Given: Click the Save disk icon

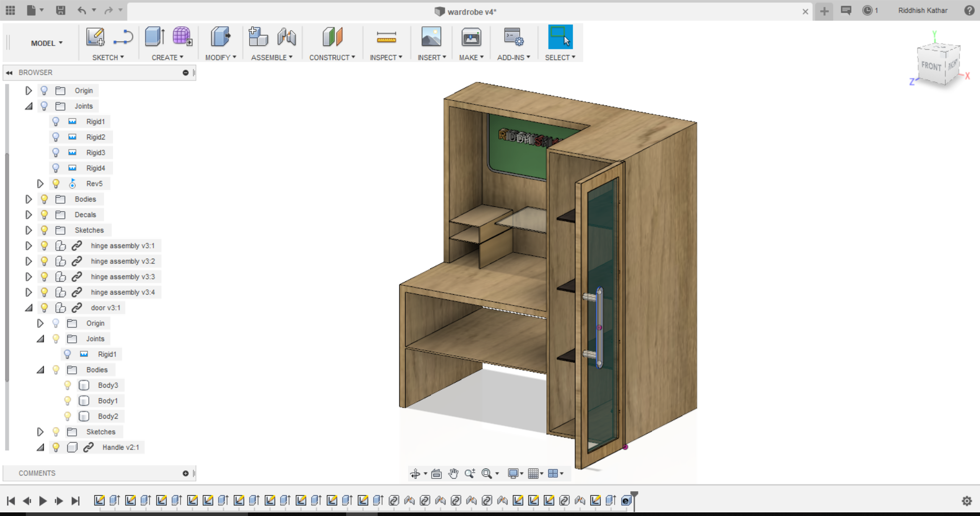Looking at the screenshot, I should [60, 10].
